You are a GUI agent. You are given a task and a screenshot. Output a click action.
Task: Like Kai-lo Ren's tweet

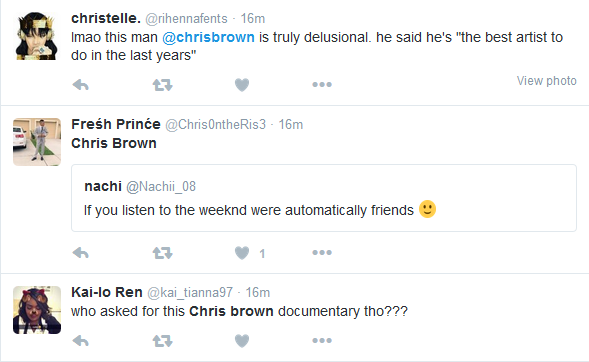[x=242, y=341]
